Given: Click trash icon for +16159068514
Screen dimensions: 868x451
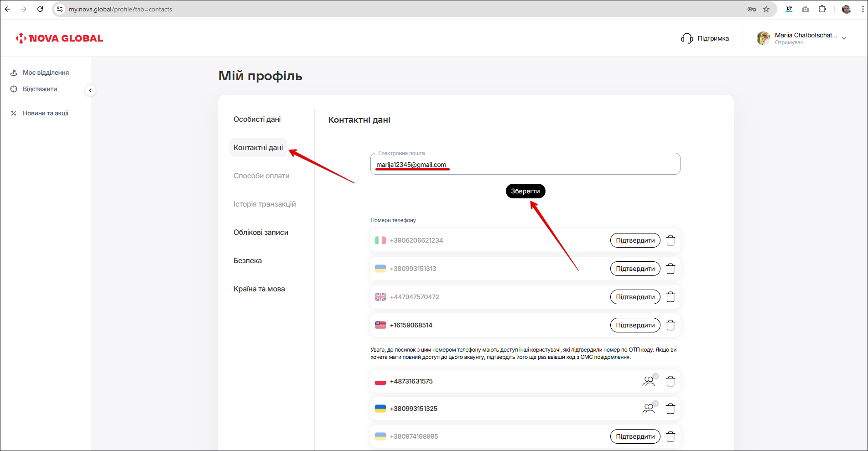Looking at the screenshot, I should tap(670, 325).
